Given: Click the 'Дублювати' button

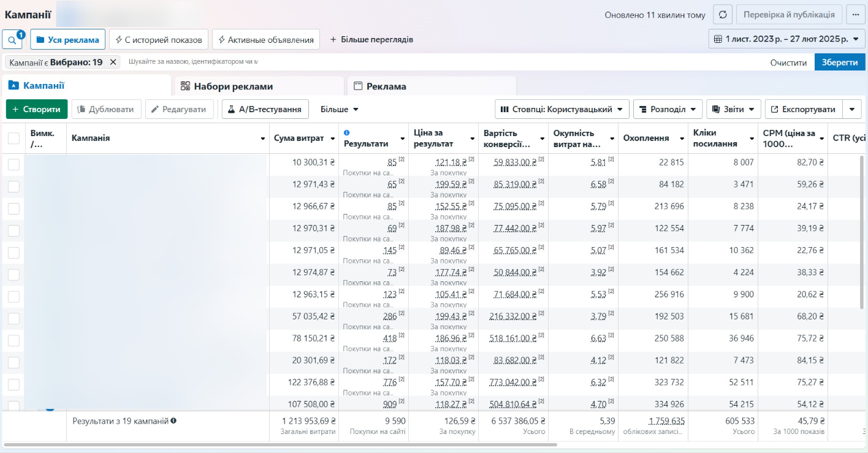Looking at the screenshot, I should pos(107,109).
